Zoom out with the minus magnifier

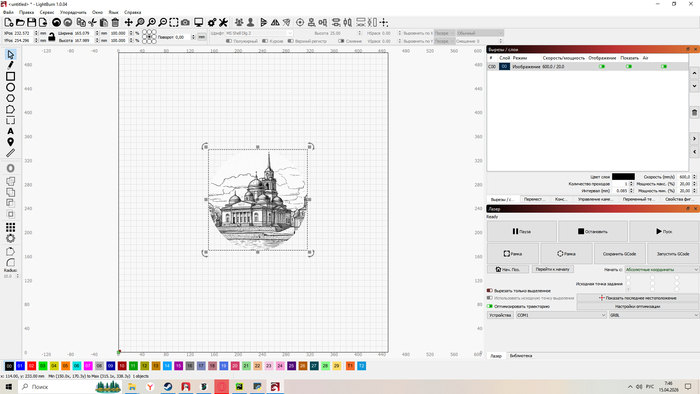point(162,22)
